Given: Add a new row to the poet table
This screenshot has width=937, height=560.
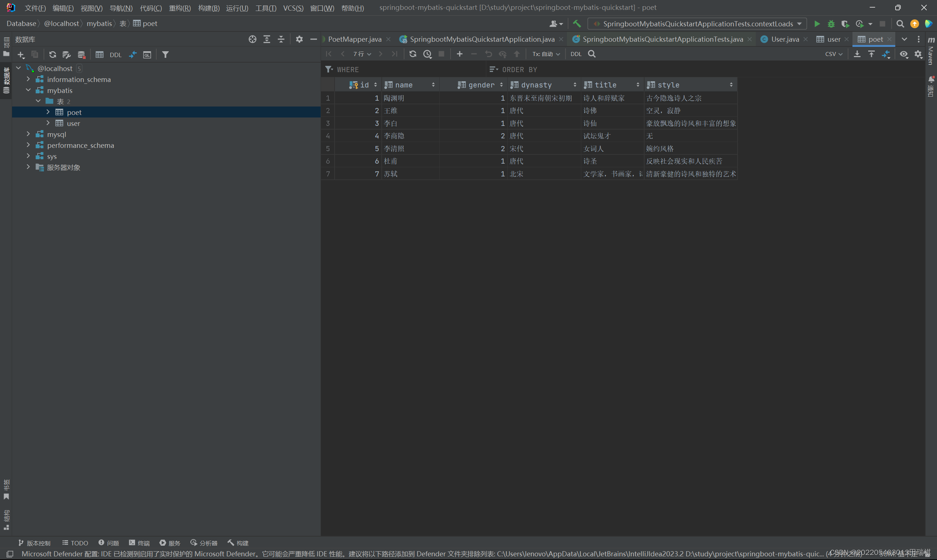Looking at the screenshot, I should click(459, 54).
